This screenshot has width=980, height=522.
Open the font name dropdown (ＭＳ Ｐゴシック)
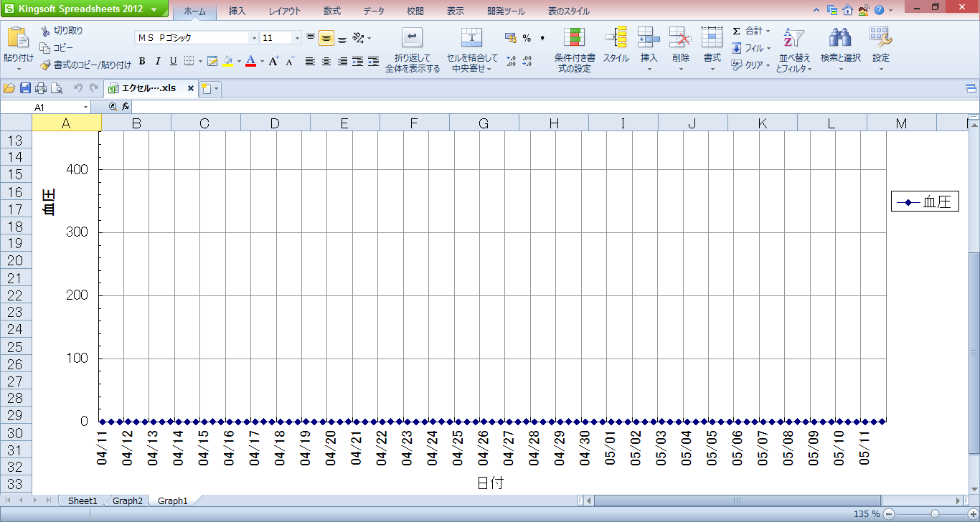[254, 38]
